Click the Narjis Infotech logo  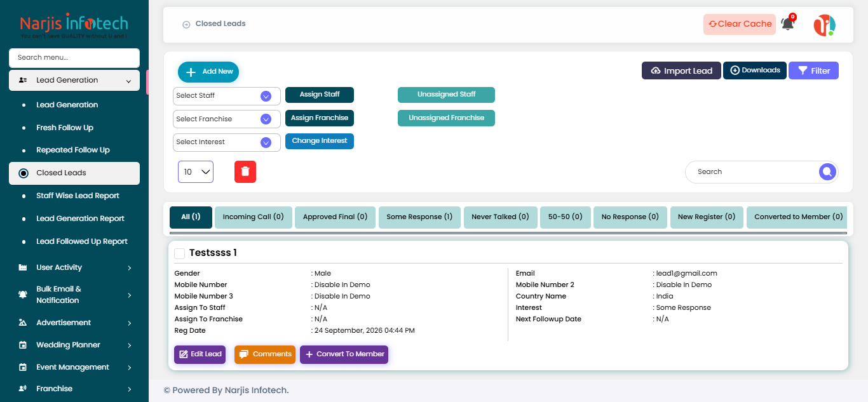pyautogui.click(x=74, y=27)
